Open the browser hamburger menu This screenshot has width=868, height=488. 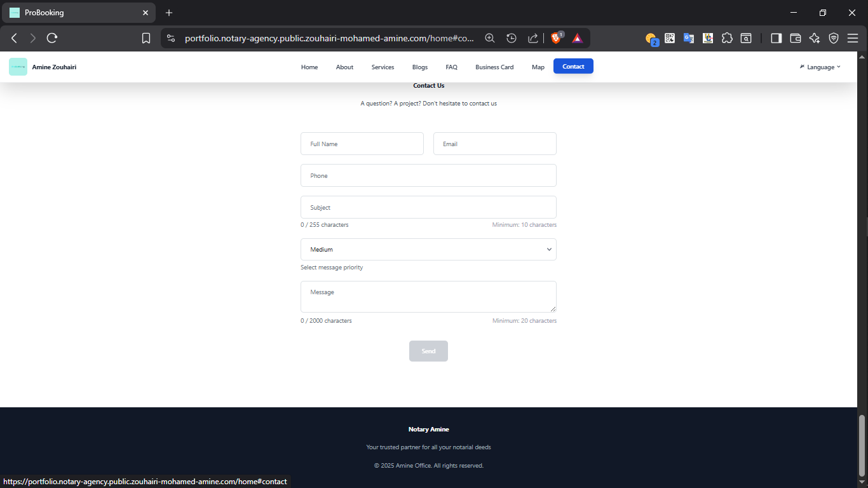[x=853, y=37]
